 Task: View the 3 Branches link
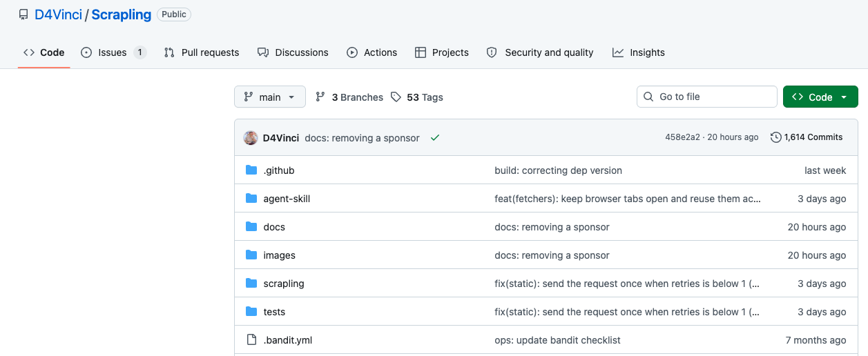[349, 97]
